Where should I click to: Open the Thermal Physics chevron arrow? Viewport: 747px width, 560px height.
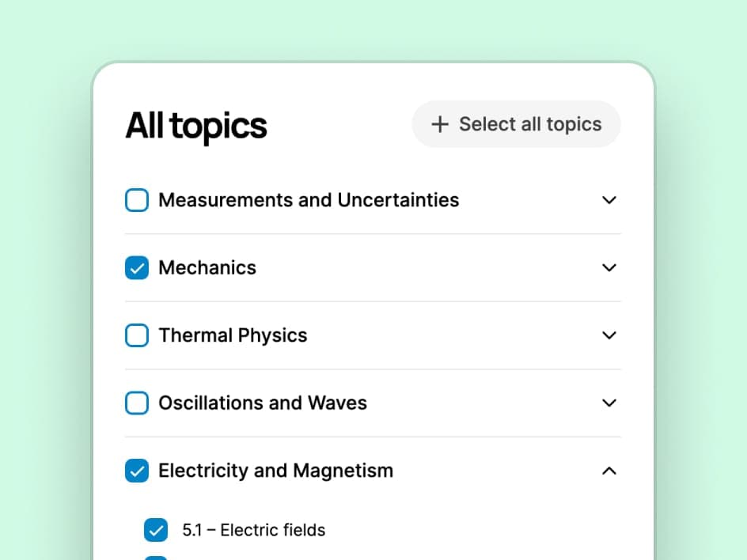[609, 335]
